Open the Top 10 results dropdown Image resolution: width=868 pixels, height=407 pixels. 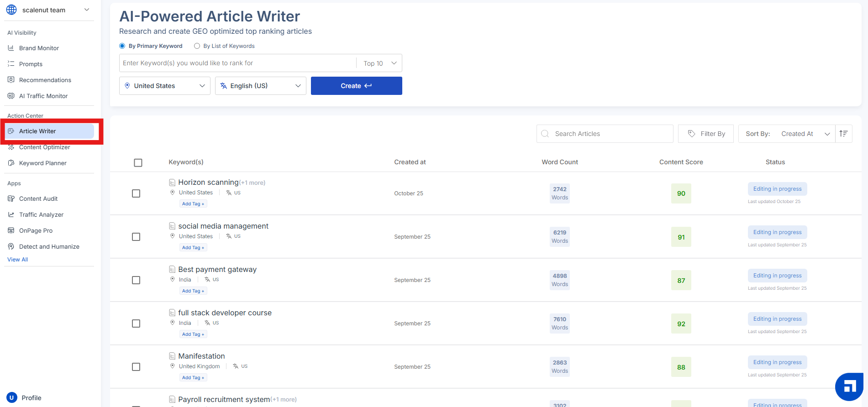tap(379, 63)
